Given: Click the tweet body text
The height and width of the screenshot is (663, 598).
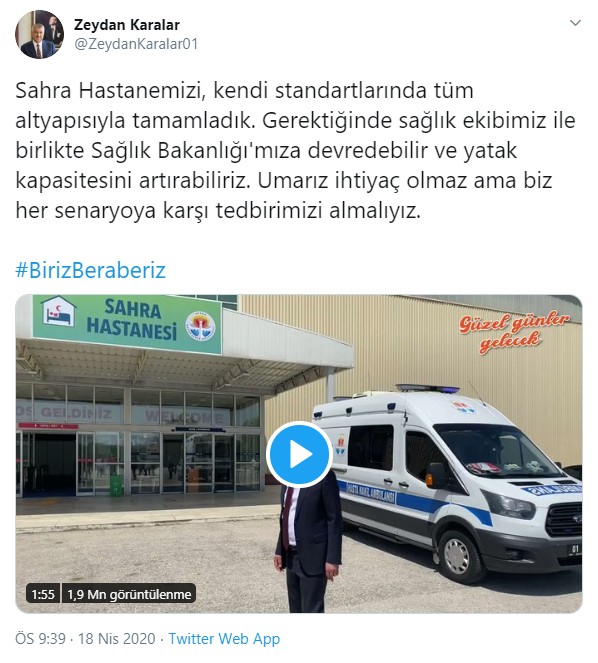Looking at the screenshot, I should 295,151.
